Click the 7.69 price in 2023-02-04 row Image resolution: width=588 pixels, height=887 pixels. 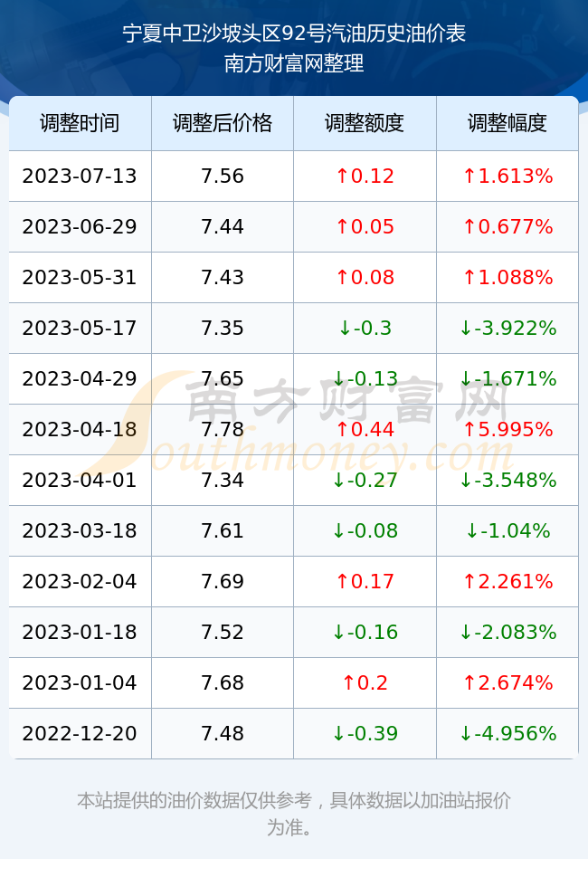coord(223,581)
